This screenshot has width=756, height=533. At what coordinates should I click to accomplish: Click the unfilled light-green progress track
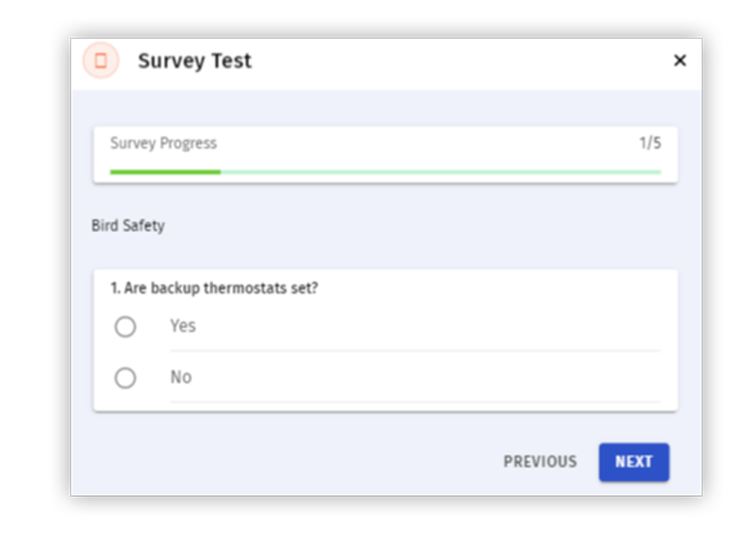tap(441, 172)
